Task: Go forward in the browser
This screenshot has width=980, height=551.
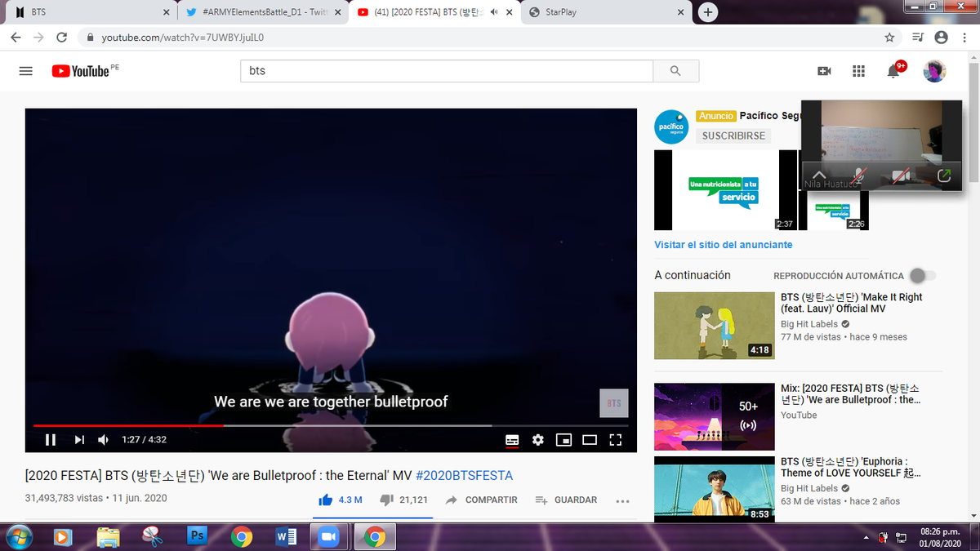Action: [x=39, y=38]
